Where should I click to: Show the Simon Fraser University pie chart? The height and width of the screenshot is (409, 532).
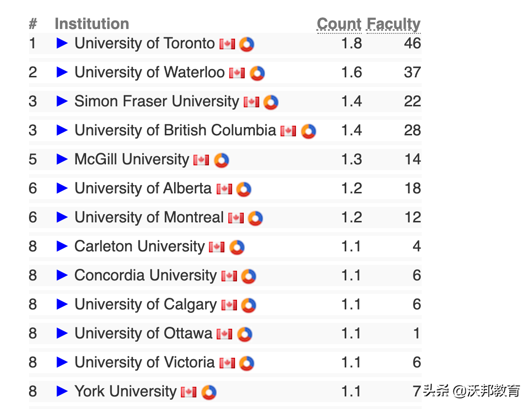(271, 102)
